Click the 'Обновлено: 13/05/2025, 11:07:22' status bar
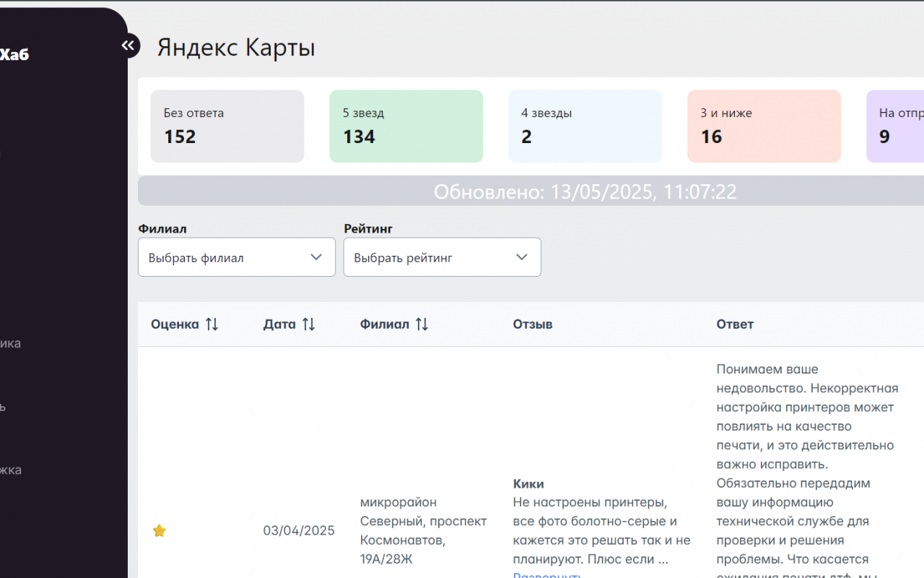 [531, 191]
